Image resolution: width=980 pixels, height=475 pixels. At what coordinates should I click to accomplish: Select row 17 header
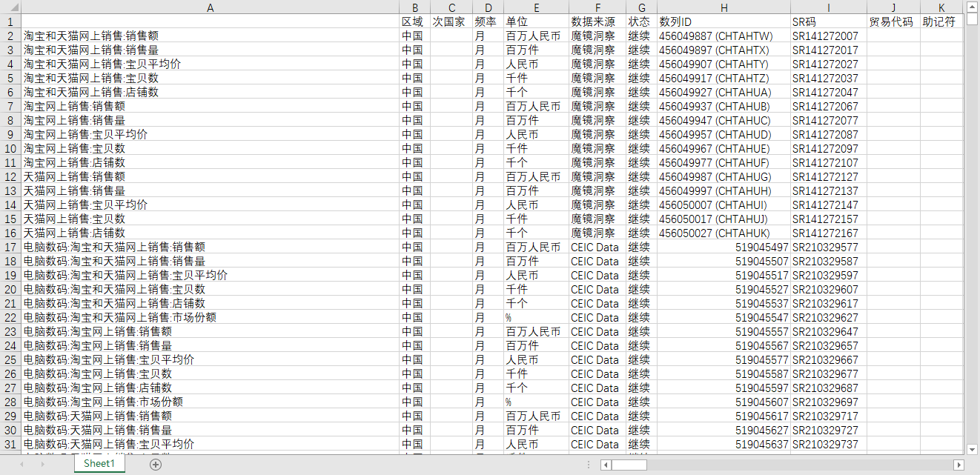tap(10, 247)
